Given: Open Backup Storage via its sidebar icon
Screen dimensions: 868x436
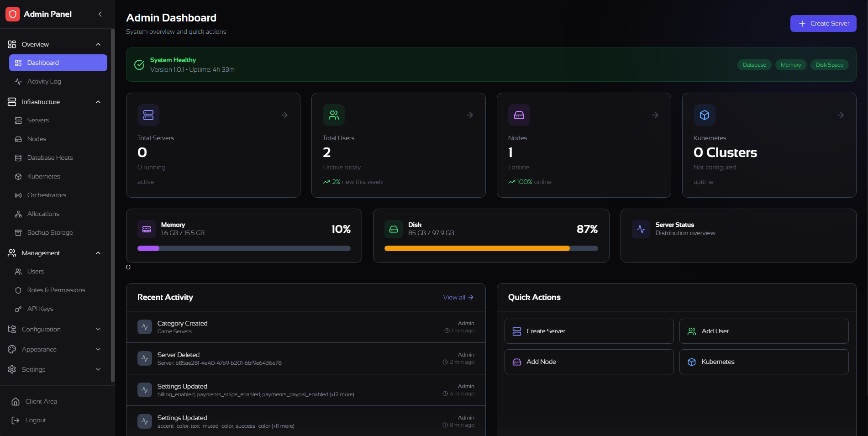Looking at the screenshot, I should coord(18,232).
